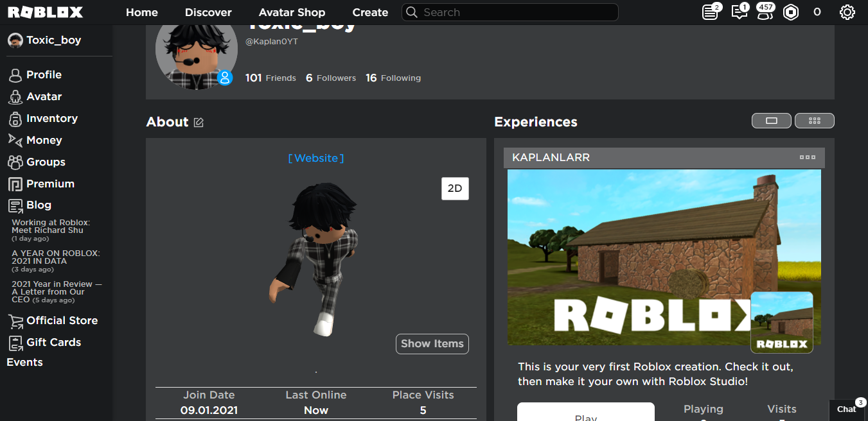
Task: Click the Robux balance 0
Action: pyautogui.click(x=817, y=12)
